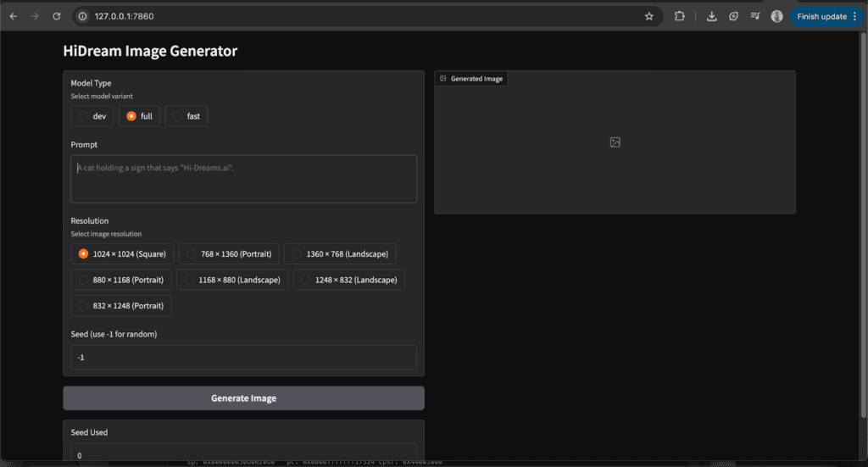The image size is (868, 467).
Task: Select the fast model variant
Action: coord(186,116)
